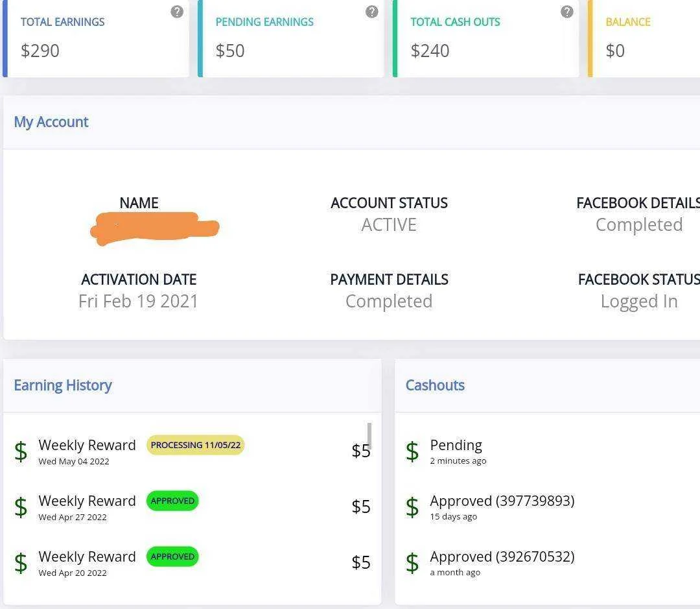Click dollar icon next to Pending cashout
The height and width of the screenshot is (609, 700).
coord(412,451)
